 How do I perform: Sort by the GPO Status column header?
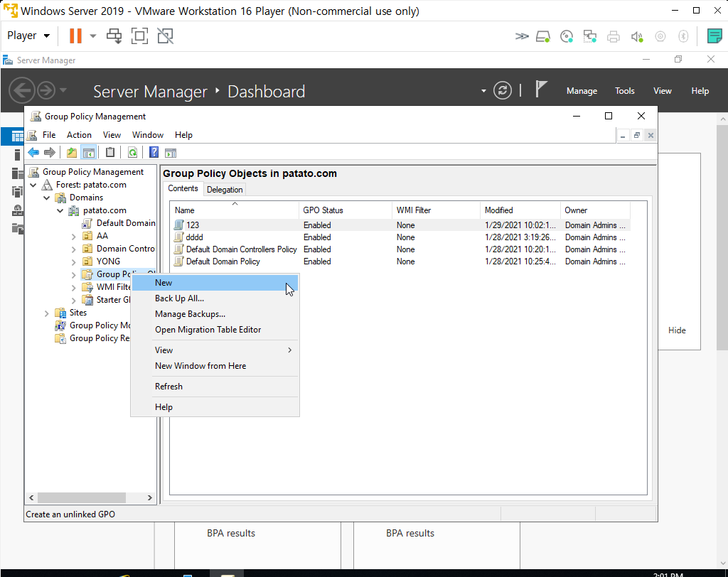click(x=346, y=210)
